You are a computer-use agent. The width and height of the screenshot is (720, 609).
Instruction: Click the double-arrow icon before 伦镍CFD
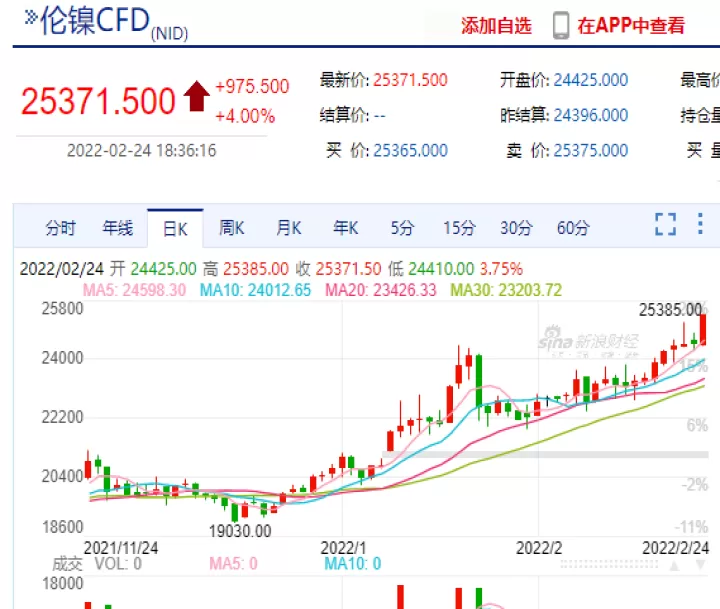tap(30, 17)
